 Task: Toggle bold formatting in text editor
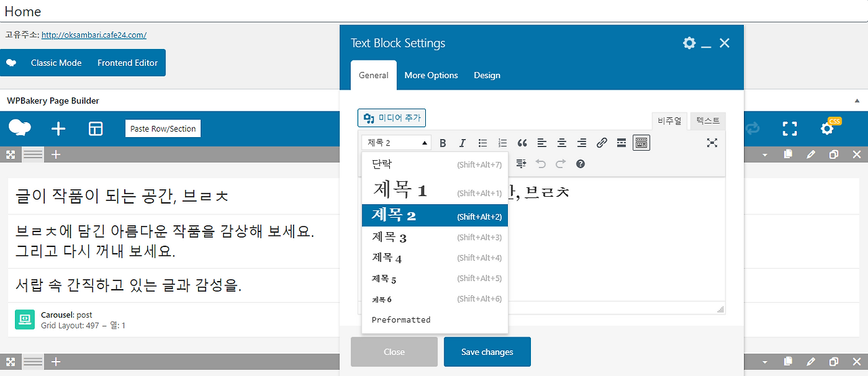[443, 143]
